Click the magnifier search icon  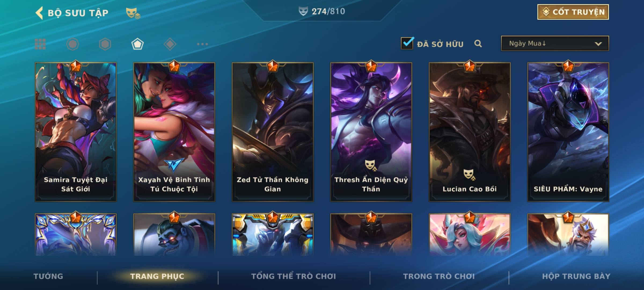(x=478, y=44)
